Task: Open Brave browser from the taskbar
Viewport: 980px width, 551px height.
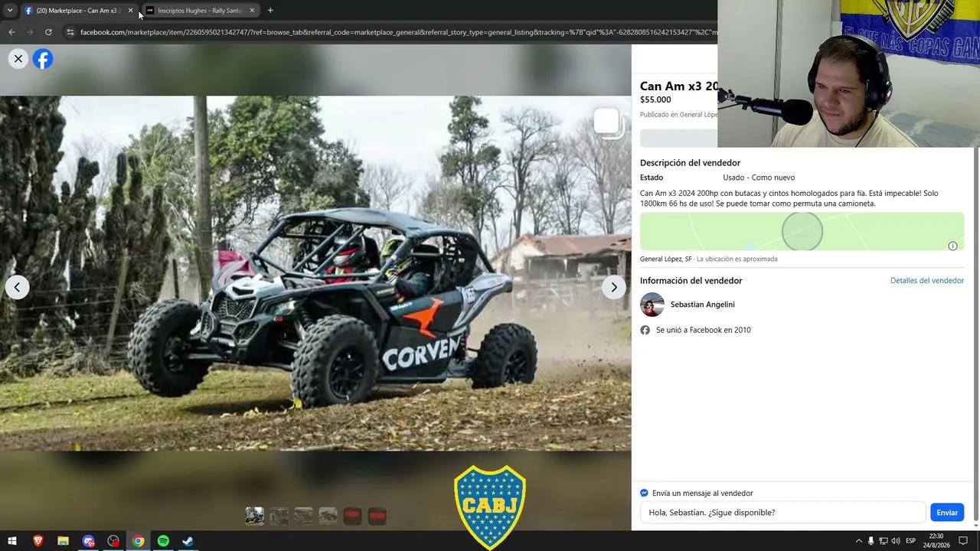Action: (38, 541)
